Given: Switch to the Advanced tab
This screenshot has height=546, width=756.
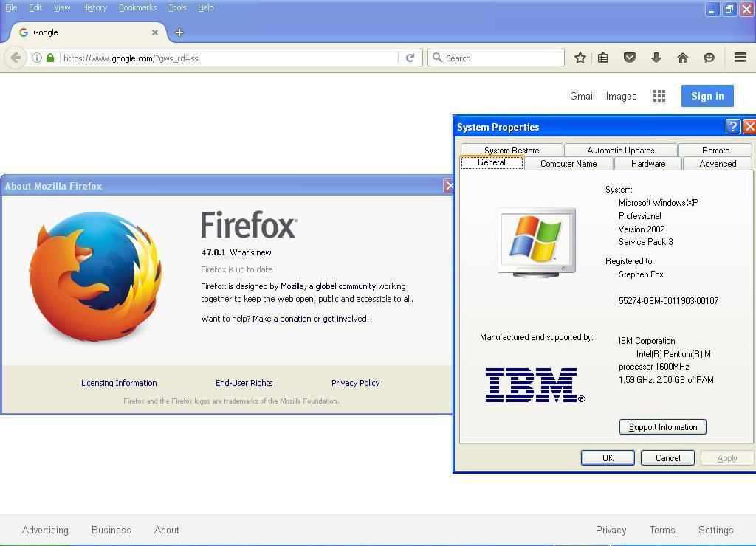Looking at the screenshot, I should coord(718,163).
